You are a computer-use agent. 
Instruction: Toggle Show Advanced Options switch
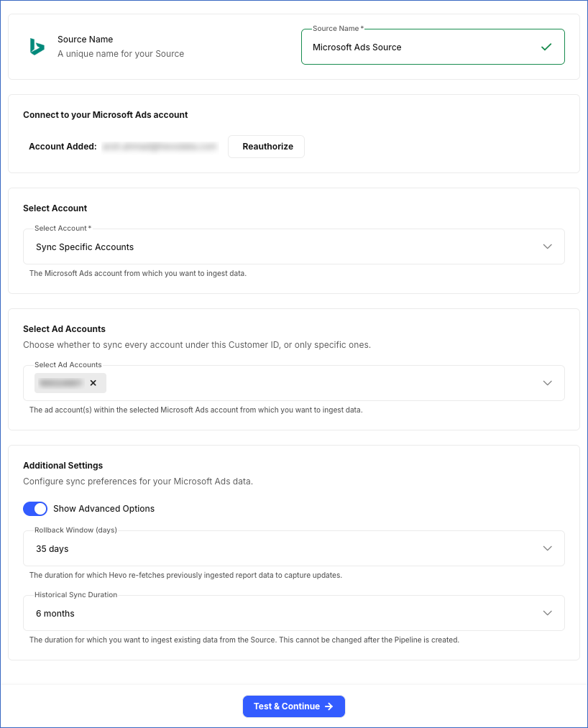coord(35,509)
